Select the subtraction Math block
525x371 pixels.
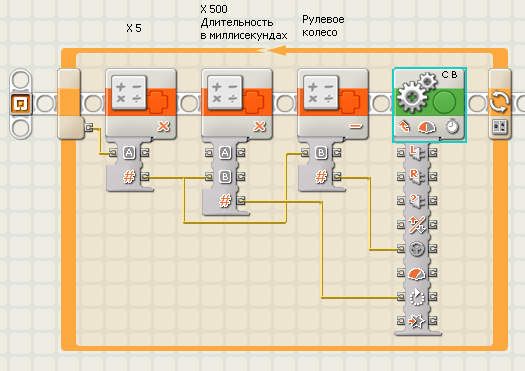click(x=333, y=103)
